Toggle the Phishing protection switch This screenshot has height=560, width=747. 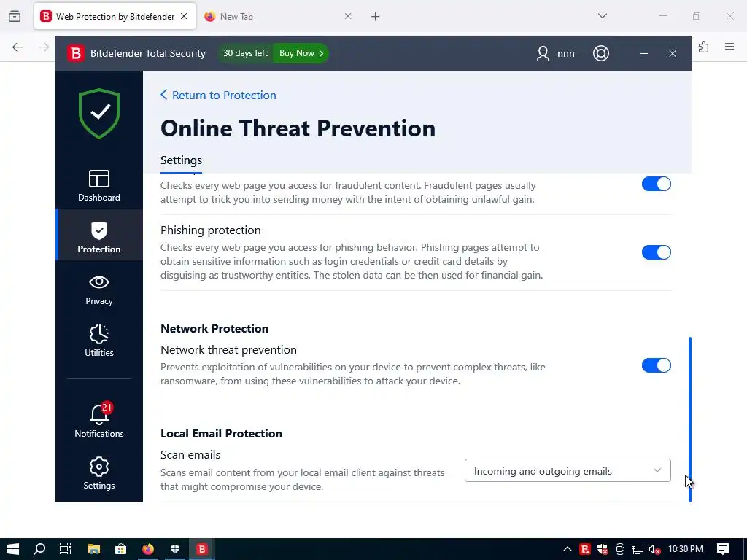click(656, 252)
